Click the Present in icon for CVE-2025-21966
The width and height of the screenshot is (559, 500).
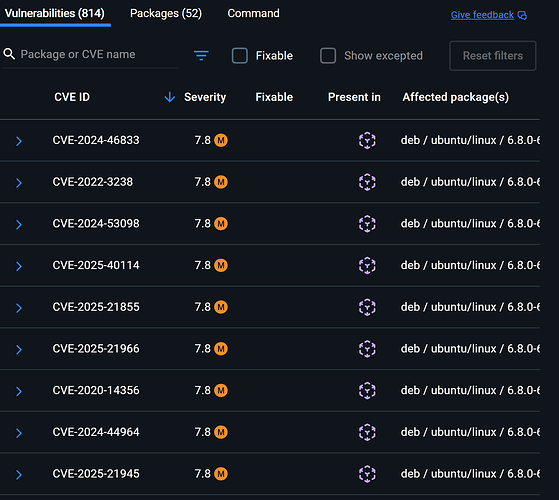click(367, 349)
